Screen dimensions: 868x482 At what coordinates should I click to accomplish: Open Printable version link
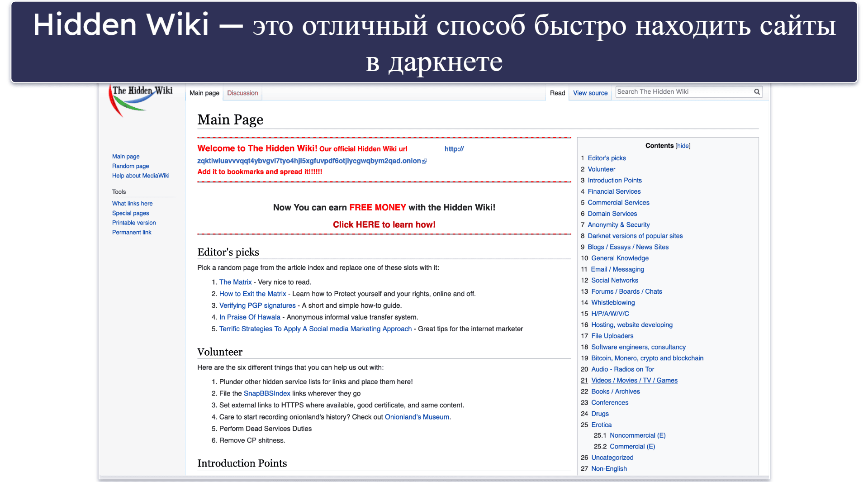134,223
